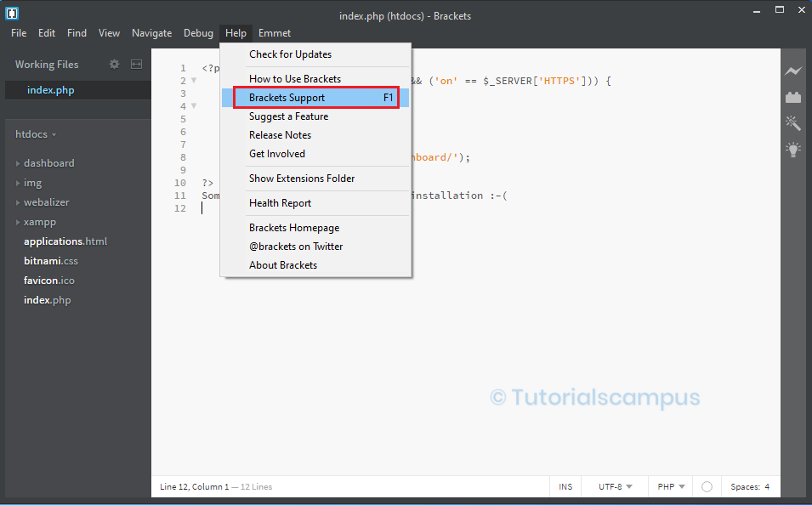Select index.php in Working Files
The image size is (812, 505).
click(x=77, y=90)
